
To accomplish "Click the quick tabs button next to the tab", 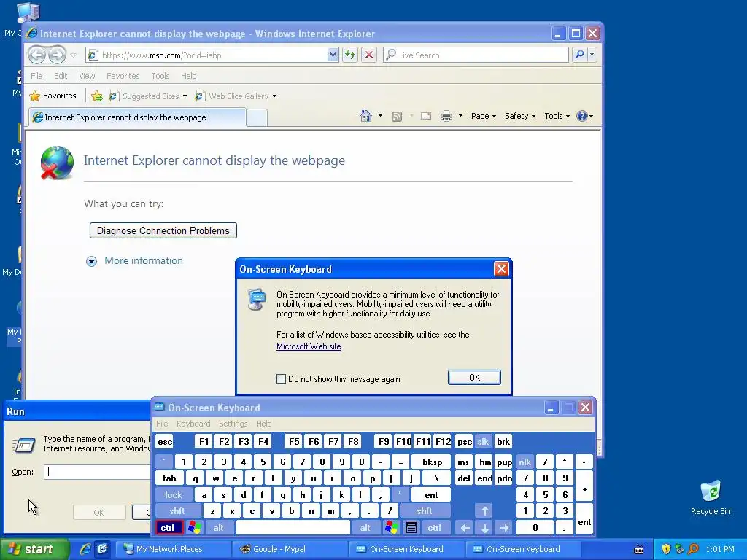I will (257, 117).
